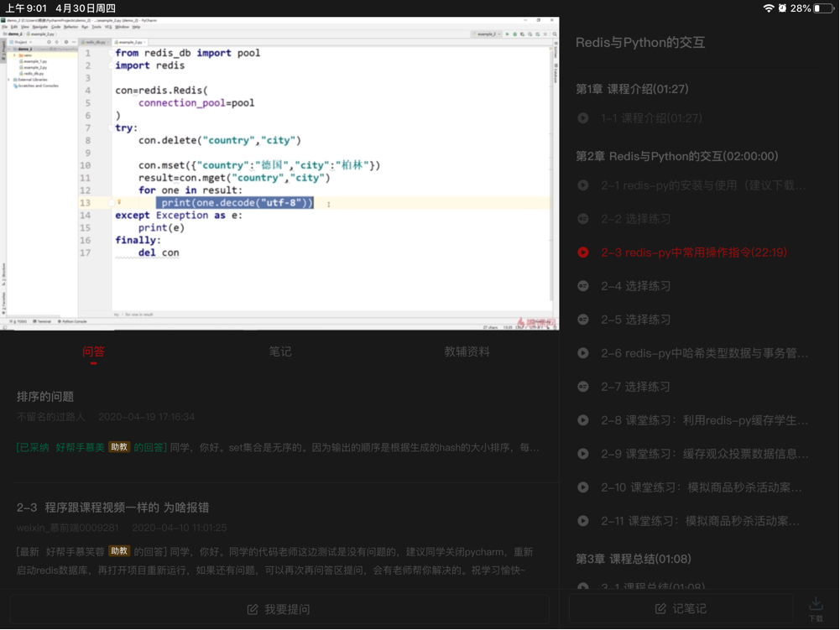Click the play icon beside 2-8 课堂练习
Screen dimensions: 840x630
point(583,420)
